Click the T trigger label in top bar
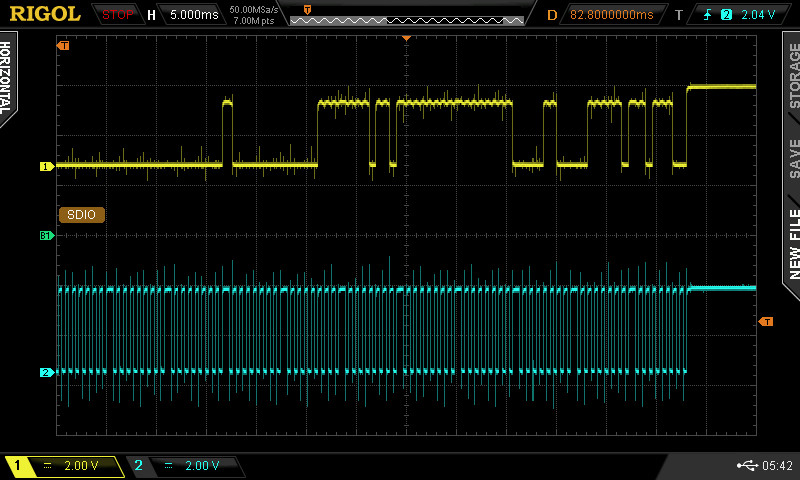Viewport: 800px width, 480px height. 679,15
